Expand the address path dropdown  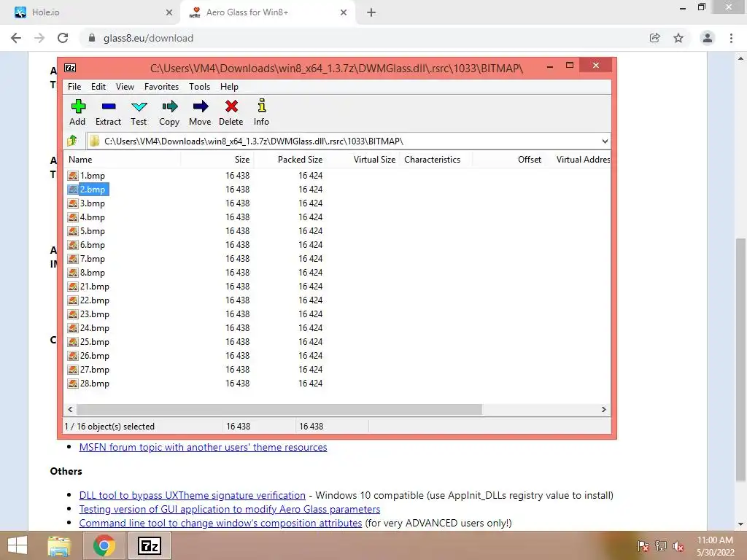[x=605, y=141]
